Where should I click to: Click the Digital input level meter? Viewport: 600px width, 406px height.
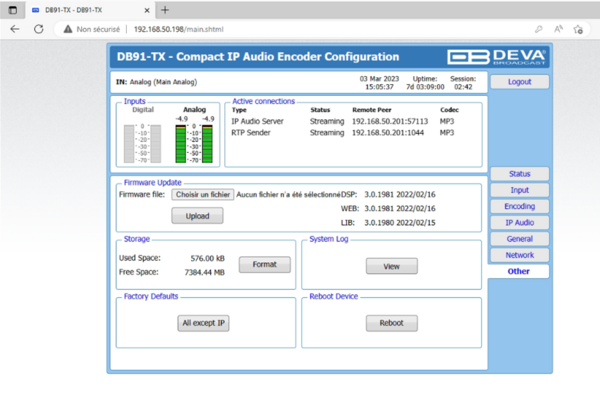tap(142, 143)
